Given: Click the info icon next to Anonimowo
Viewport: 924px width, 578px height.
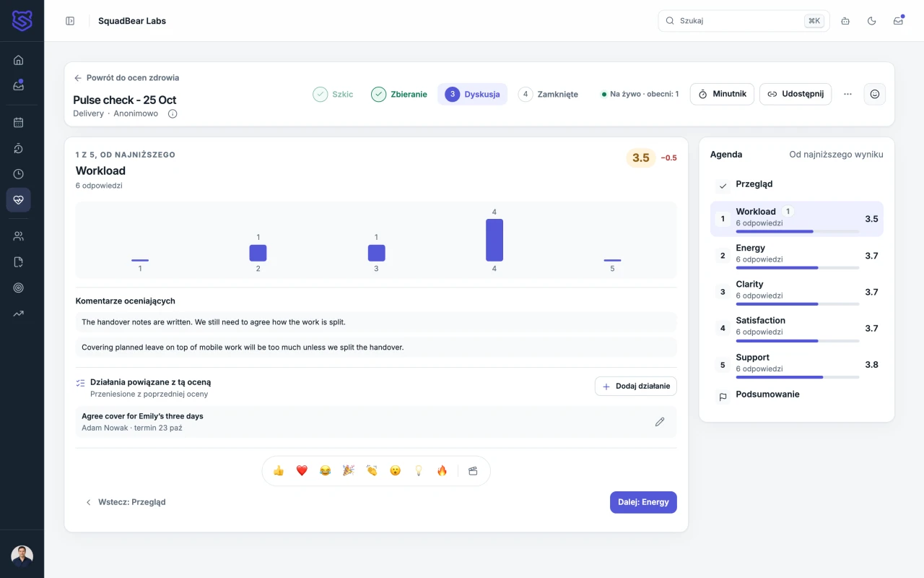Looking at the screenshot, I should 173,113.
